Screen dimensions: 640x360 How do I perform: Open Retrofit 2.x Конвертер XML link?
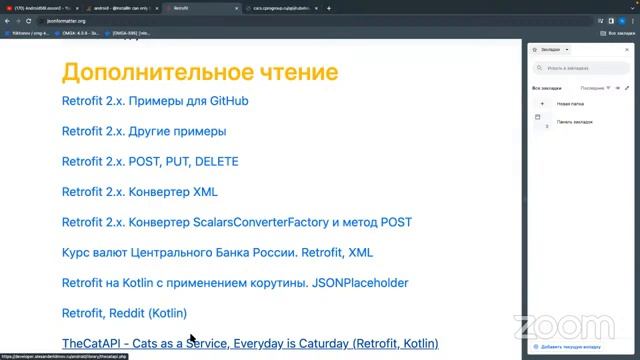tap(140, 192)
